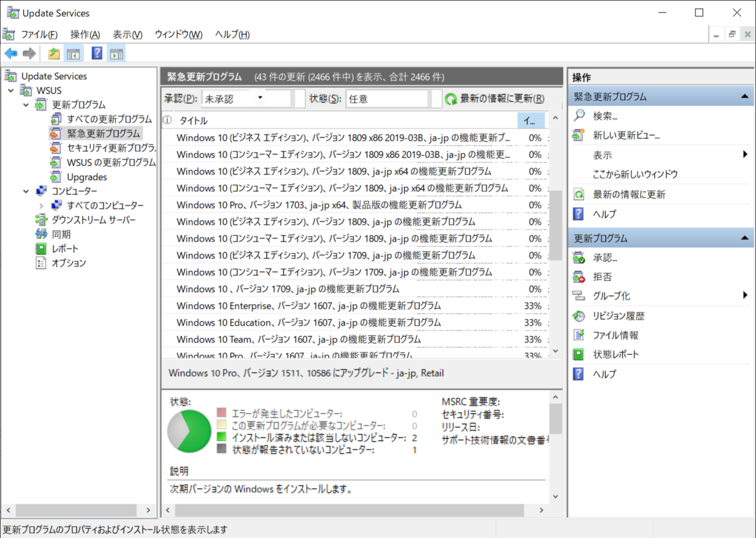Select the Upgrades tree node
756x538 pixels.
[x=87, y=177]
